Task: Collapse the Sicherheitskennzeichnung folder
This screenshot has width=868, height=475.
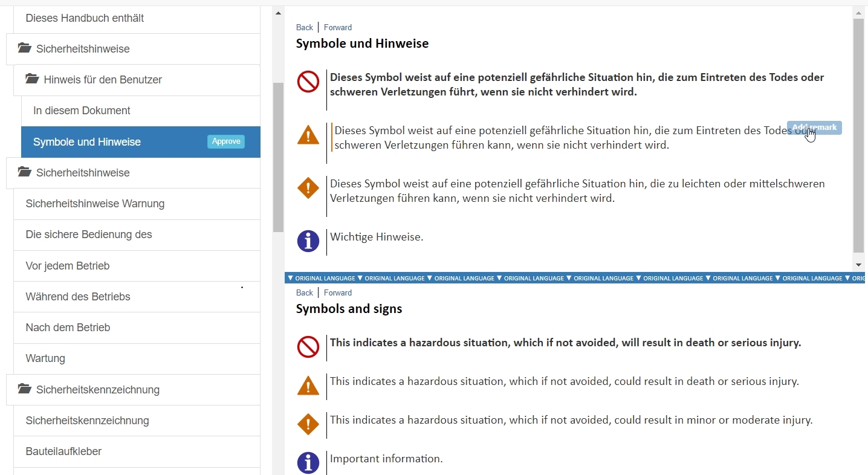Action: coord(25,389)
